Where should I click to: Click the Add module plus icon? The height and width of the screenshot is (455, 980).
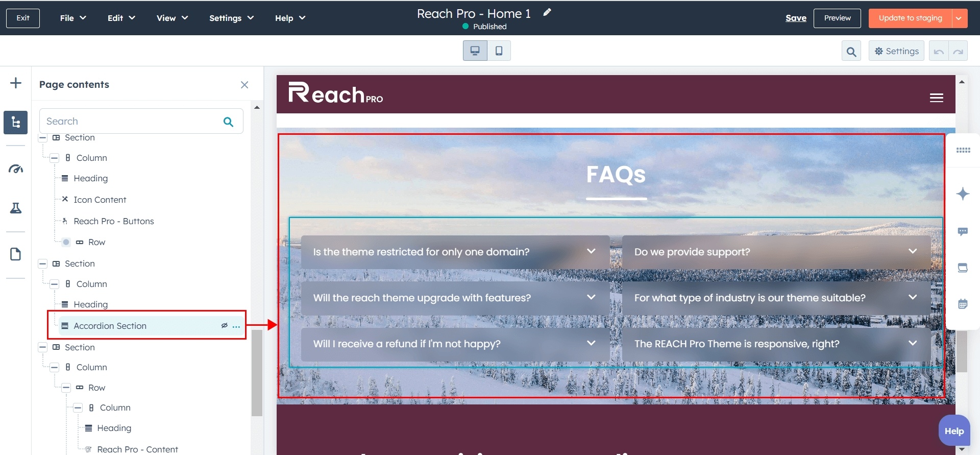click(16, 83)
